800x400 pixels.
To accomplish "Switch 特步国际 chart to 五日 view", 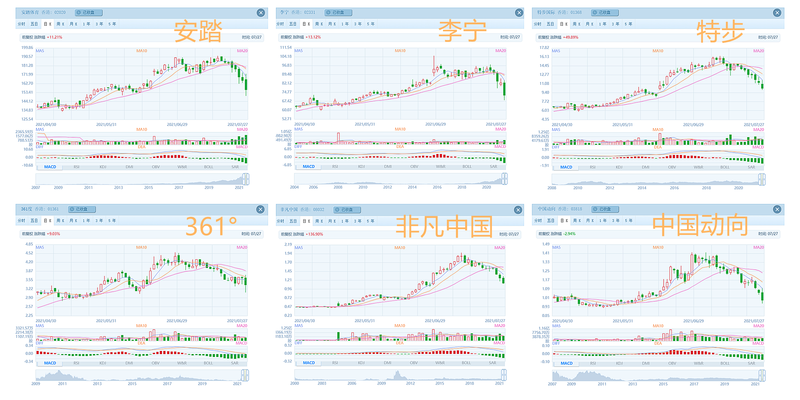I will pos(550,23).
